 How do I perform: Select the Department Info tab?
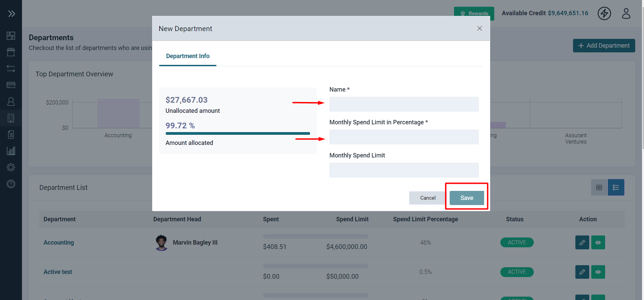pos(188,56)
